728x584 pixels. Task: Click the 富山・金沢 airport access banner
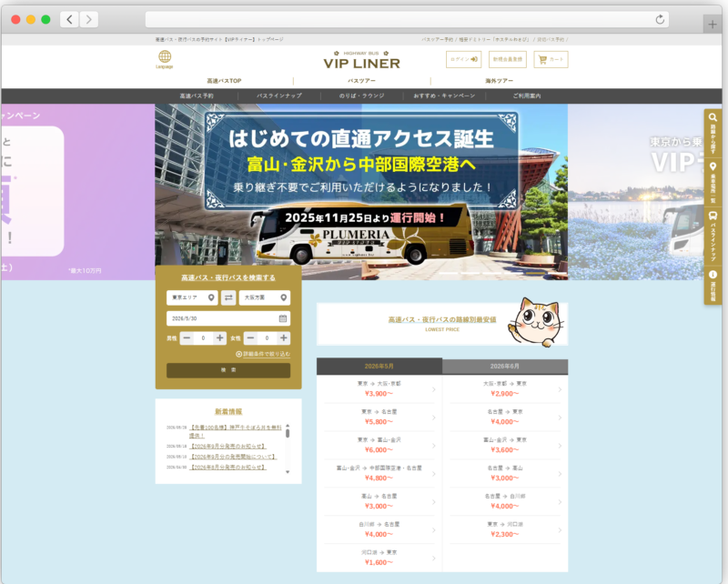pos(361,191)
